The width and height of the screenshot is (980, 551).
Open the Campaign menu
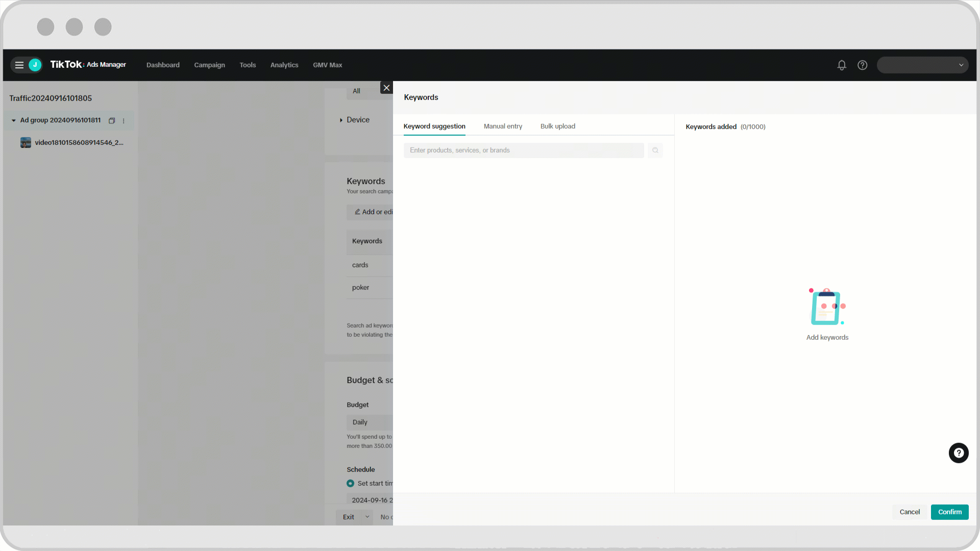[x=209, y=65]
